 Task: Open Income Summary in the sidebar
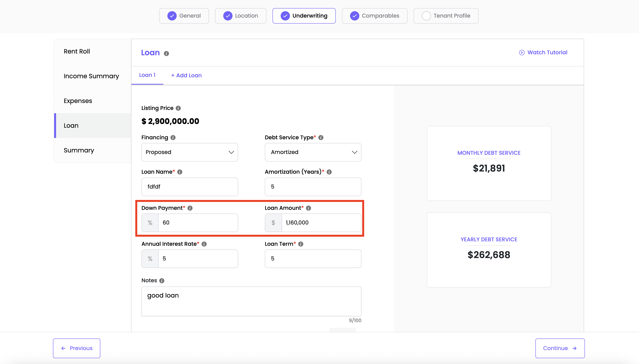point(91,76)
